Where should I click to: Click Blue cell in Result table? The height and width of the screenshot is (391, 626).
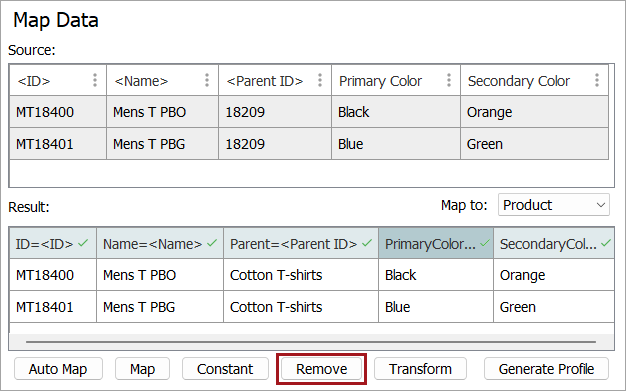(x=436, y=307)
